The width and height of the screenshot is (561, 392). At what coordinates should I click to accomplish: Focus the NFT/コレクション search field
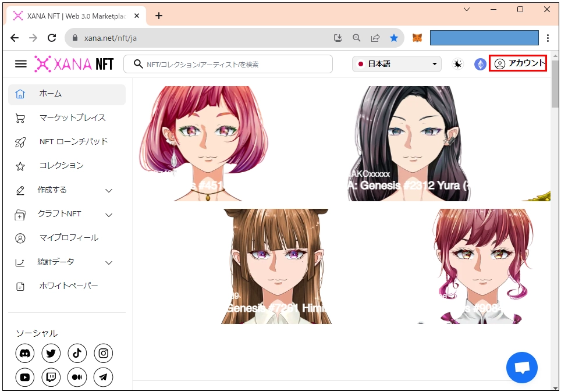[x=228, y=64]
